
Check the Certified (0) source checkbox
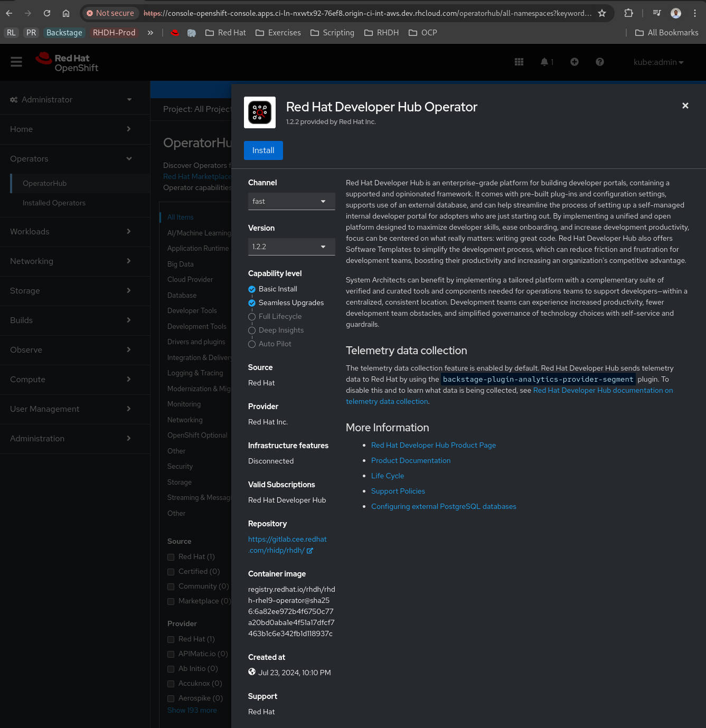pos(171,572)
